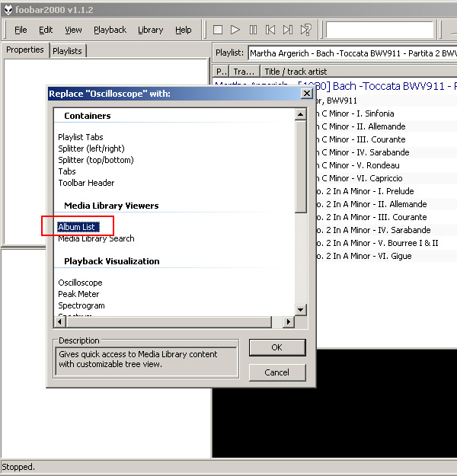Click the Stop playback button
457x476 pixels.
(x=218, y=30)
